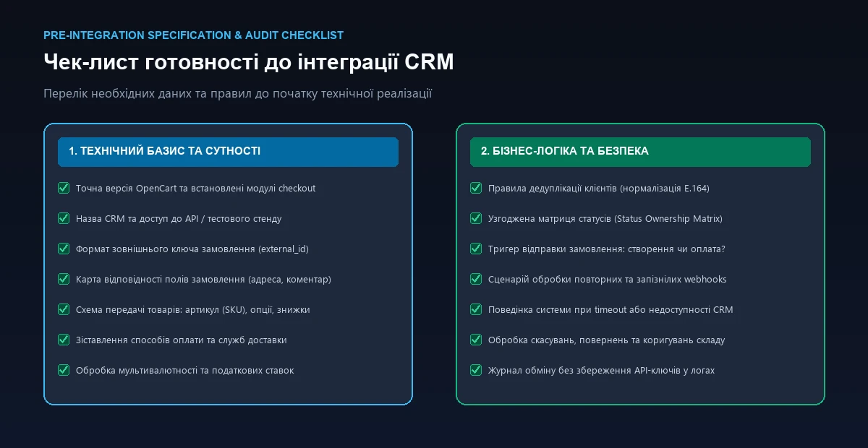Viewport: 868px width, 448px height.
Task: Toggle checkbox for Обробка мультивалютності
Action: (x=64, y=370)
